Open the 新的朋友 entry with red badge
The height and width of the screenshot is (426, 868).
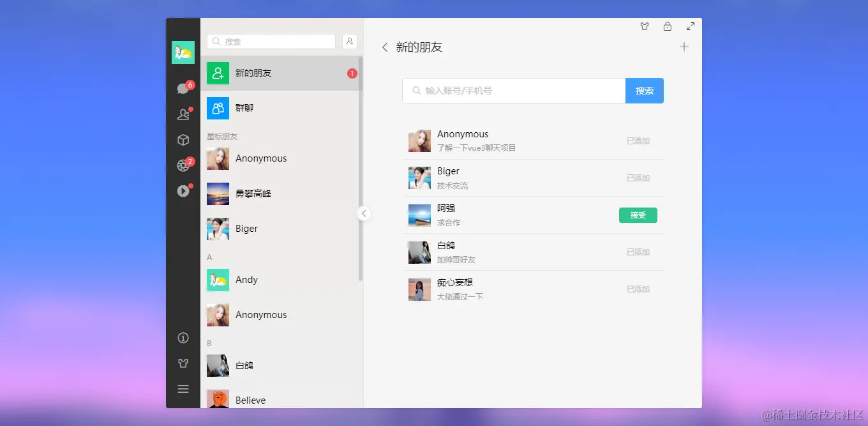click(281, 72)
